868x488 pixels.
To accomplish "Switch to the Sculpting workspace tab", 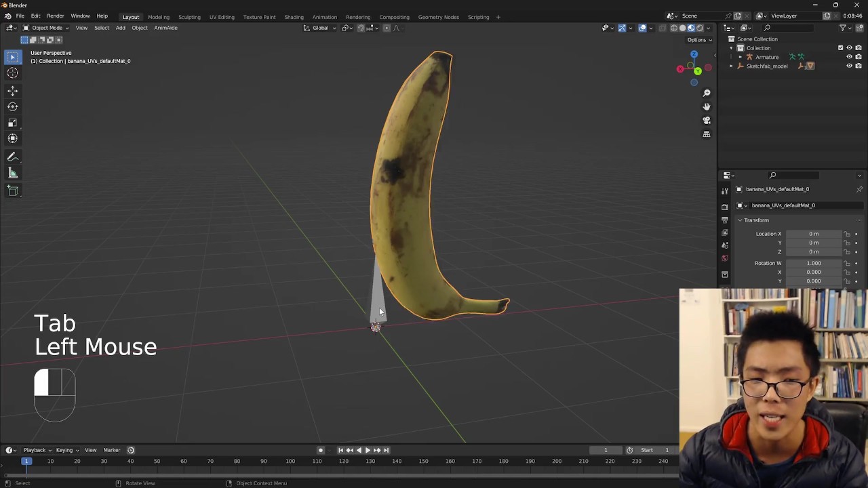I will pyautogui.click(x=189, y=17).
